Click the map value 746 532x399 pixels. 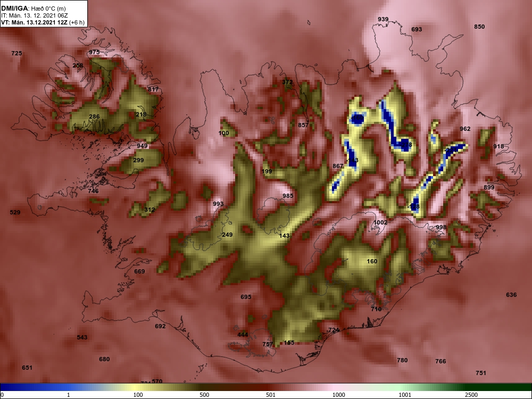[x=93, y=191]
